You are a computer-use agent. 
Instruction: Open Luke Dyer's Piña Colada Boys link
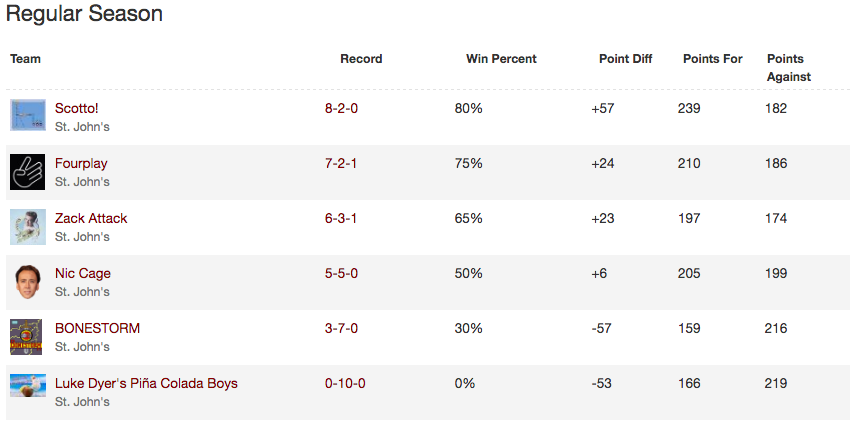pos(146,383)
